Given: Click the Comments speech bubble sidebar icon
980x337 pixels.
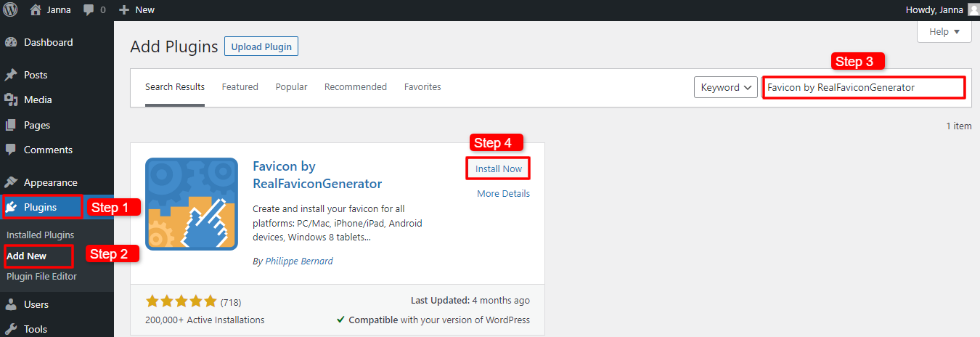Looking at the screenshot, I should tap(11, 150).
